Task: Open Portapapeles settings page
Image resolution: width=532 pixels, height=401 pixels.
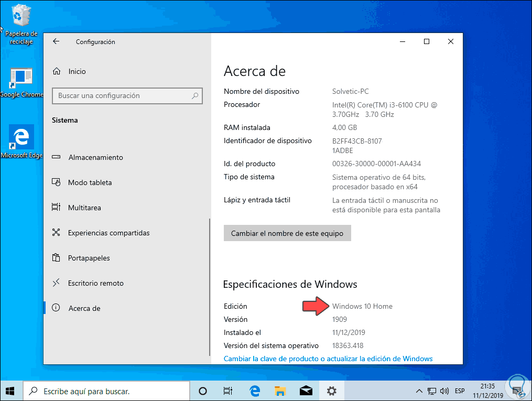Action: 89,258
